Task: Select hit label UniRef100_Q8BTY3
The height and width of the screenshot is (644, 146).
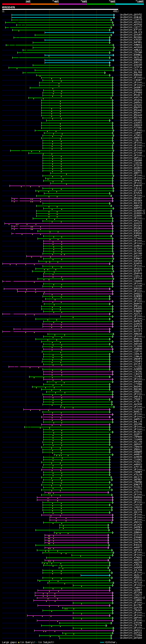Action: tap(131, 173)
